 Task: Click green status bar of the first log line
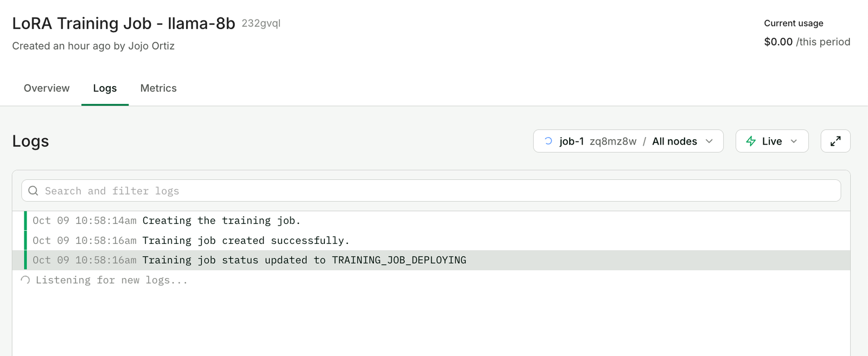pyautogui.click(x=25, y=221)
